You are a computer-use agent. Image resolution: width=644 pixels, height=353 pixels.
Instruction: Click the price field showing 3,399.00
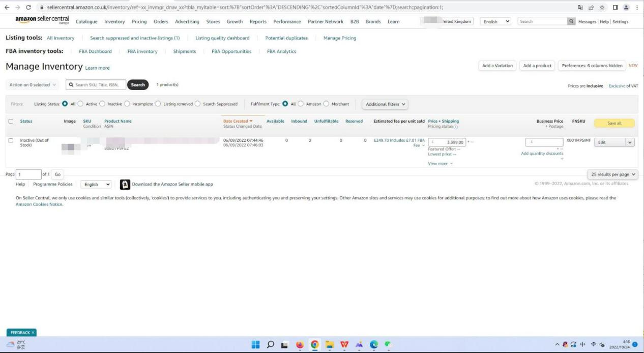(x=447, y=142)
